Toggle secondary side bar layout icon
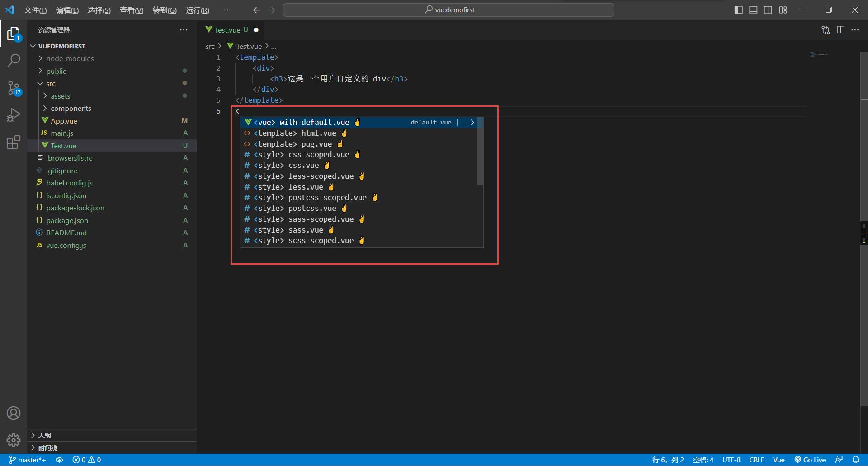The image size is (868, 466). 768,10
